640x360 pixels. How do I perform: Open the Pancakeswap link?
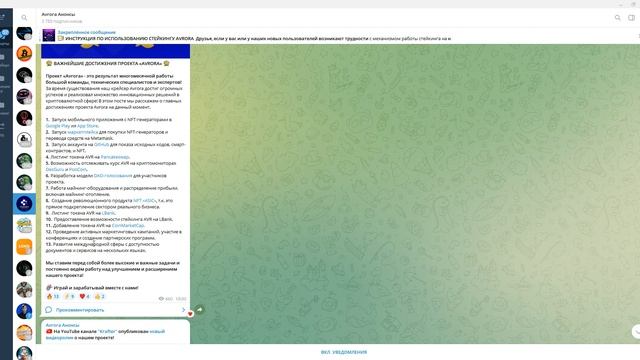coord(115,157)
